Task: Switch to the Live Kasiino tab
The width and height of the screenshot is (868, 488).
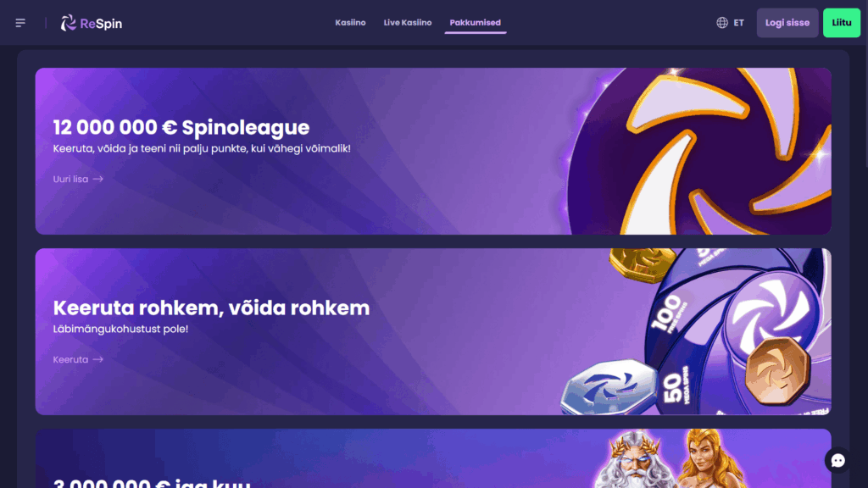Action: click(408, 23)
